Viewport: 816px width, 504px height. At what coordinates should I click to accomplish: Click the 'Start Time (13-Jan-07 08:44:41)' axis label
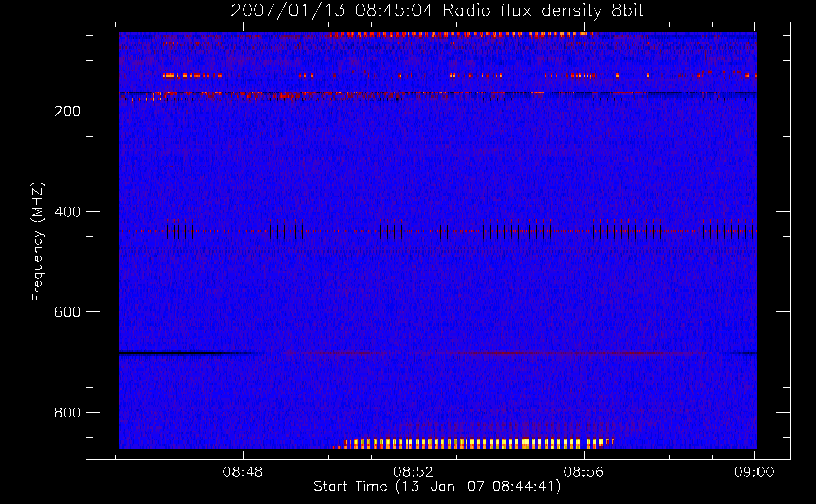pyautogui.click(x=437, y=487)
